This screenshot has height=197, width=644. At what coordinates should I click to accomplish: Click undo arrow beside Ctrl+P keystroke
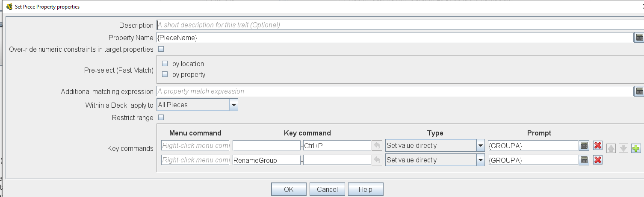(376, 146)
